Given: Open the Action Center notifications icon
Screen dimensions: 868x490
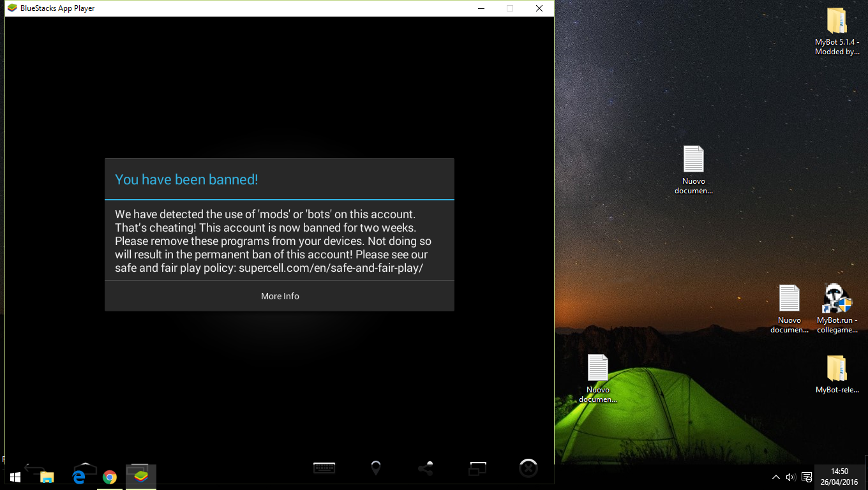Looking at the screenshot, I should click(x=807, y=477).
